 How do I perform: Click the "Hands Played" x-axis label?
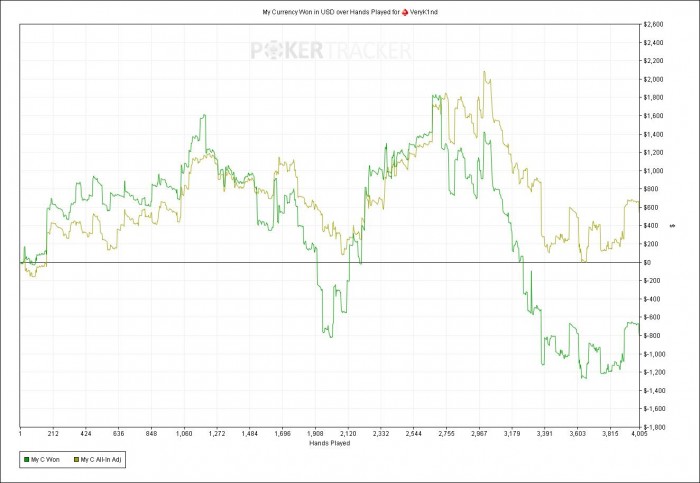pyautogui.click(x=329, y=443)
